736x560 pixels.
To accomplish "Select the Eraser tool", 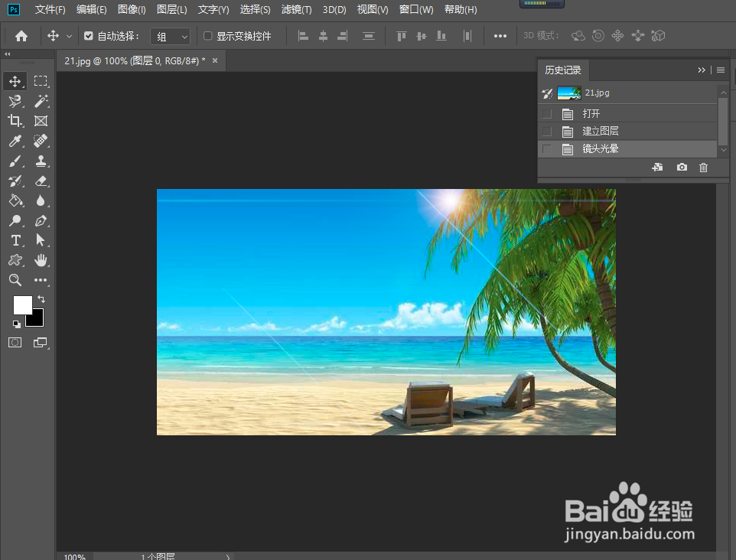I will click(x=41, y=181).
